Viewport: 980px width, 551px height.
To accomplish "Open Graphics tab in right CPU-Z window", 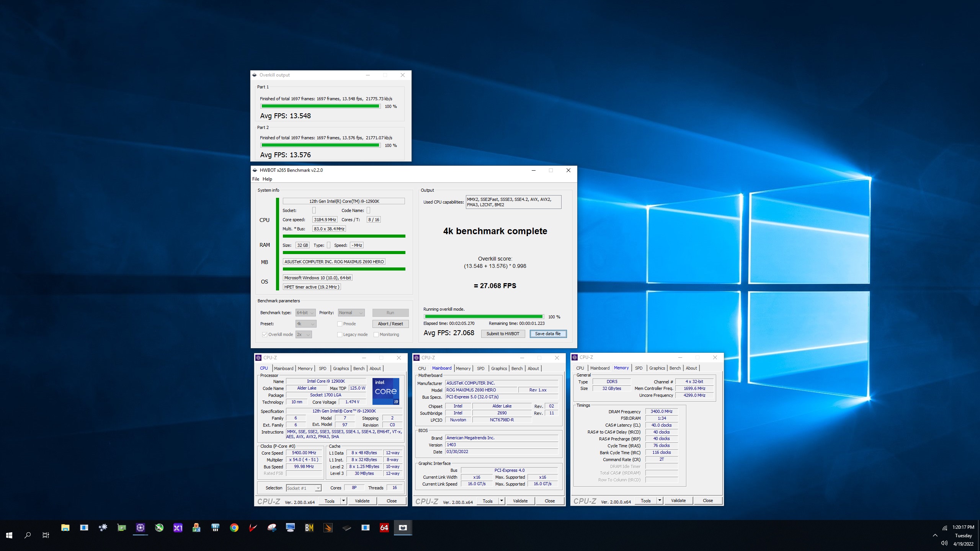I will pos(657,368).
